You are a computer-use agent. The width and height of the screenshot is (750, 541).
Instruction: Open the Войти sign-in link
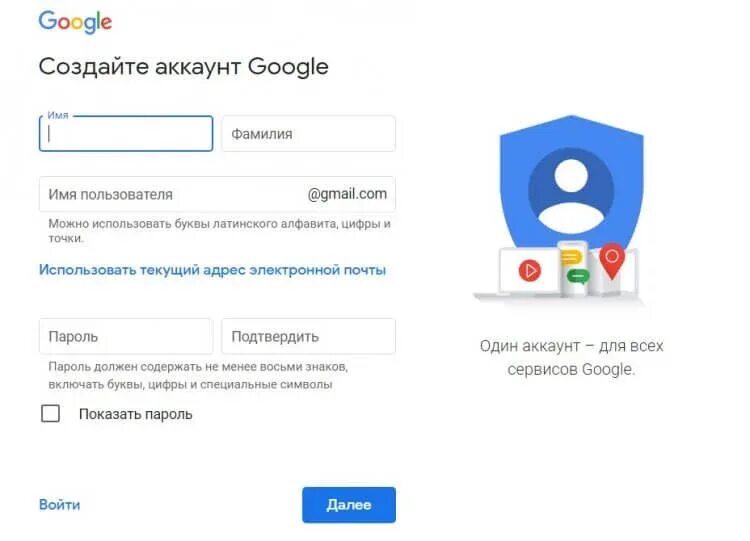pyautogui.click(x=60, y=505)
